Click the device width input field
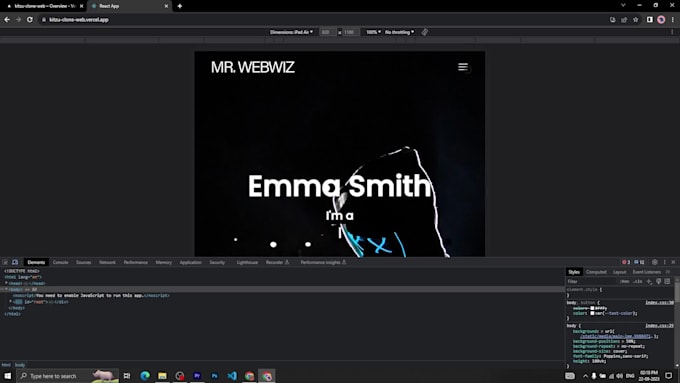680x383 pixels. [x=327, y=32]
